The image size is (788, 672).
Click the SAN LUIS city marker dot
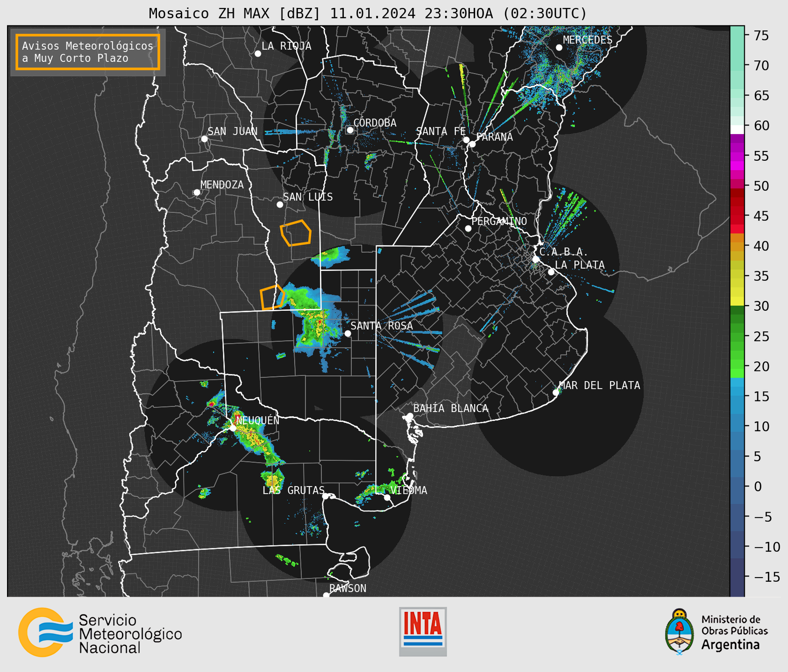(x=280, y=205)
